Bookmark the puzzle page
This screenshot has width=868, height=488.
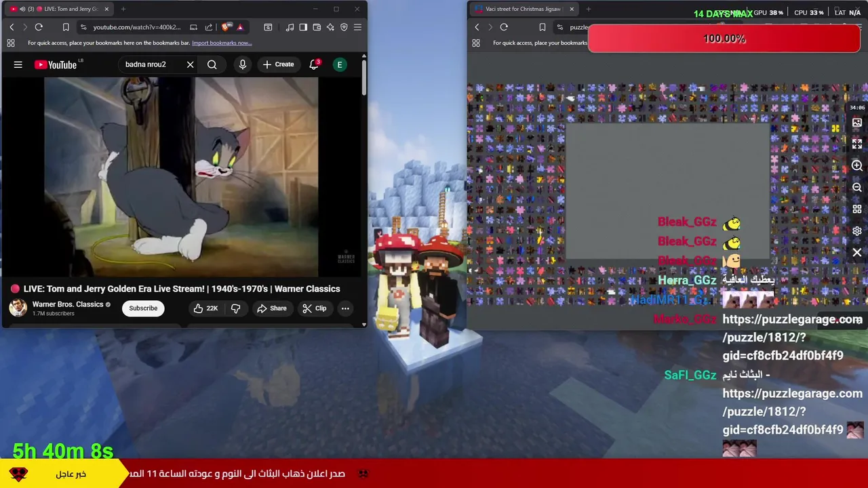click(542, 27)
